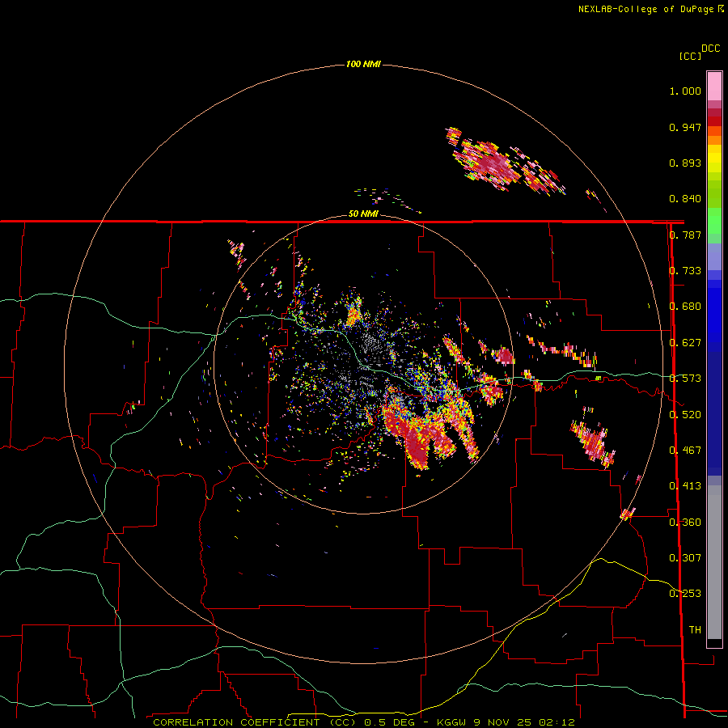Click the KGGW 9 NOV 25 02:12 timestamp
The image size is (728, 728).
[x=506, y=722]
